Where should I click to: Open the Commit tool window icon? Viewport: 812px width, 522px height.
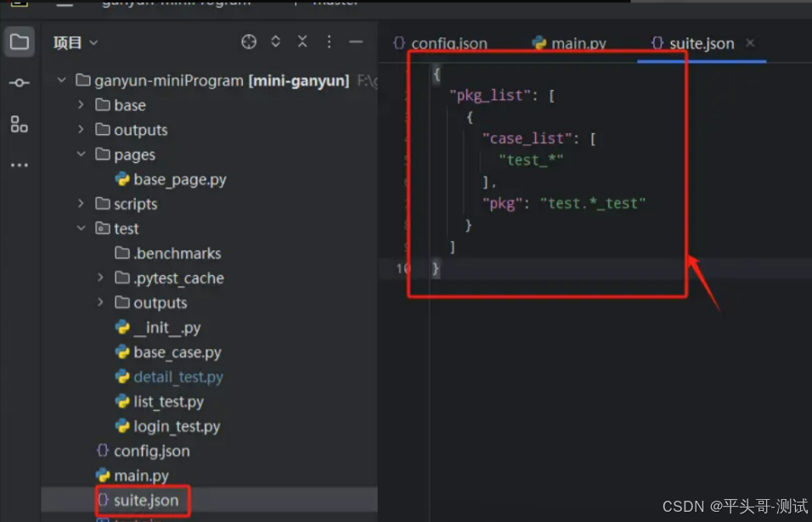coord(20,83)
